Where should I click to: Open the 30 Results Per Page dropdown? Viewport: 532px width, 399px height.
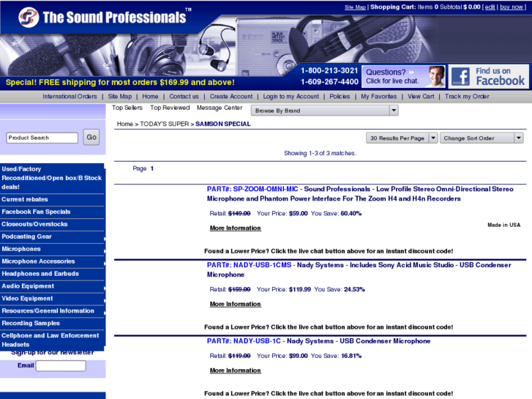click(402, 138)
